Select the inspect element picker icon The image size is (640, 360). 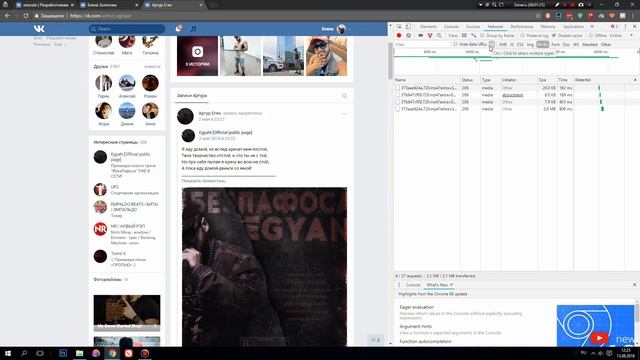399,27
